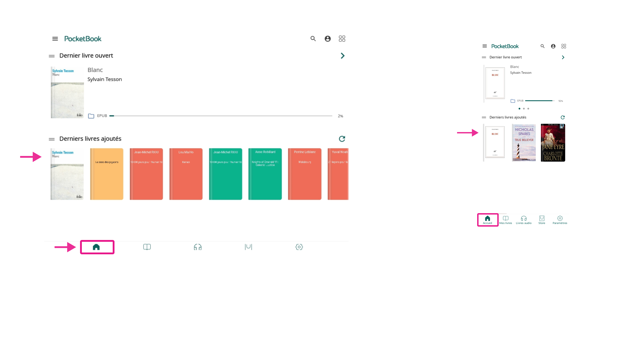Open the Lou Ma Ho Kanasi book

coord(186,174)
